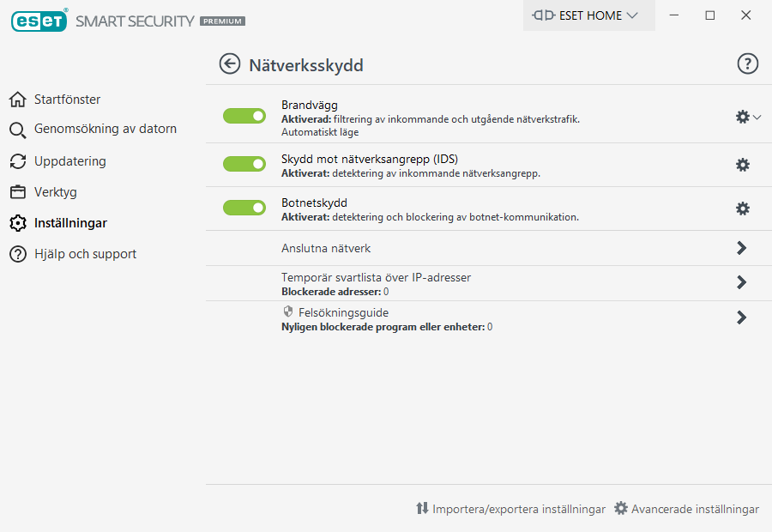This screenshot has height=532, width=772.
Task: Toggle Botnetskydd off
Action: [244, 208]
